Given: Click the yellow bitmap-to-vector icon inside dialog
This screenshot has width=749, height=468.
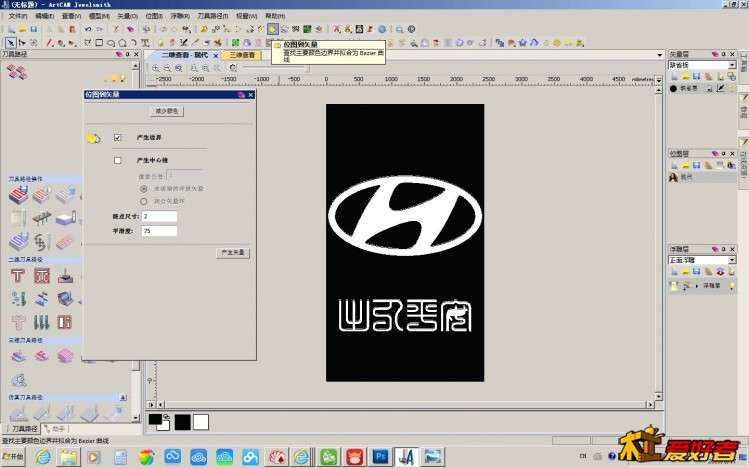Looking at the screenshot, I should coord(94,138).
